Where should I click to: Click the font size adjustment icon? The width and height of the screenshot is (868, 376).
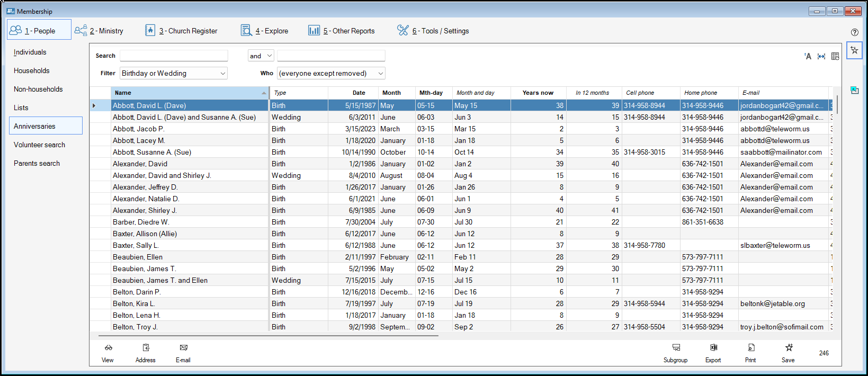[808, 56]
